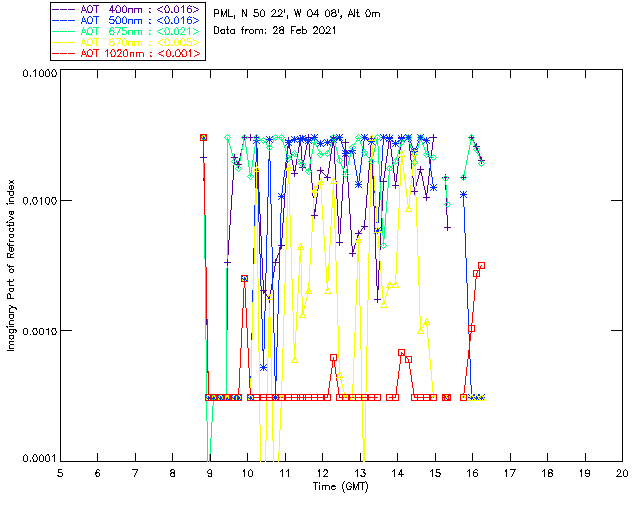Click the first red square marker near time 9
The height and width of the screenshot is (512, 640).
pos(203,138)
